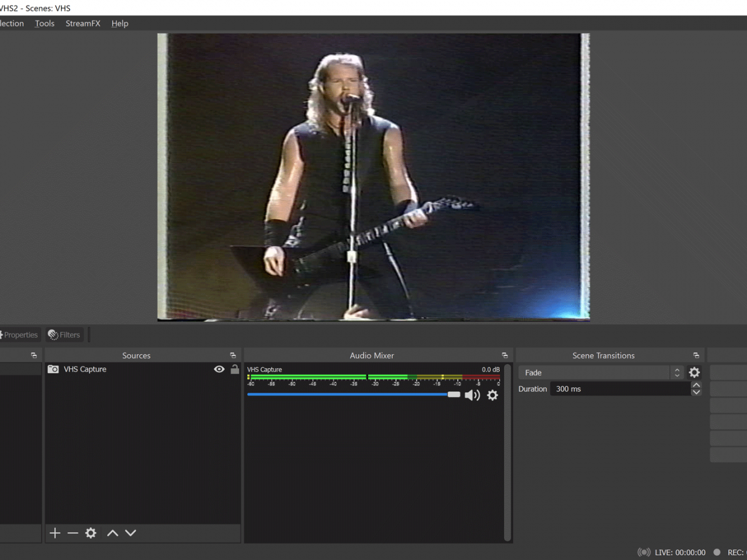Open source properties gear in Sources toolbar
This screenshot has height=560, width=747.
click(91, 533)
